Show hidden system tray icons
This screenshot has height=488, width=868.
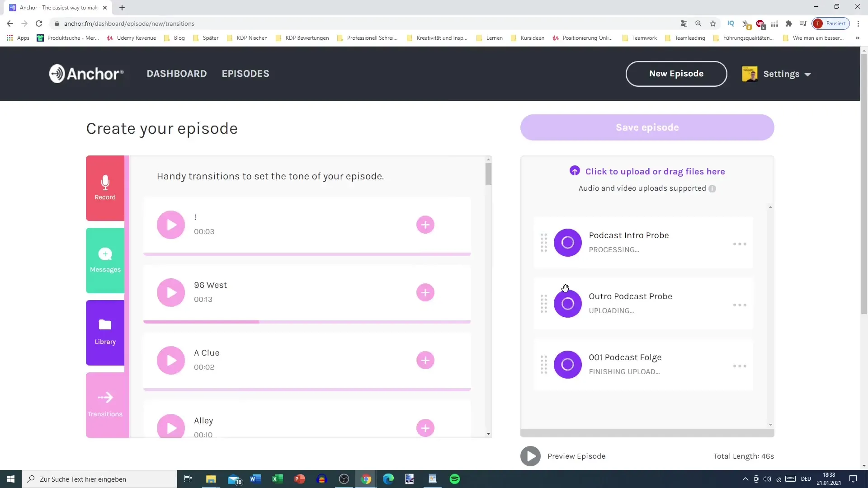point(745,479)
